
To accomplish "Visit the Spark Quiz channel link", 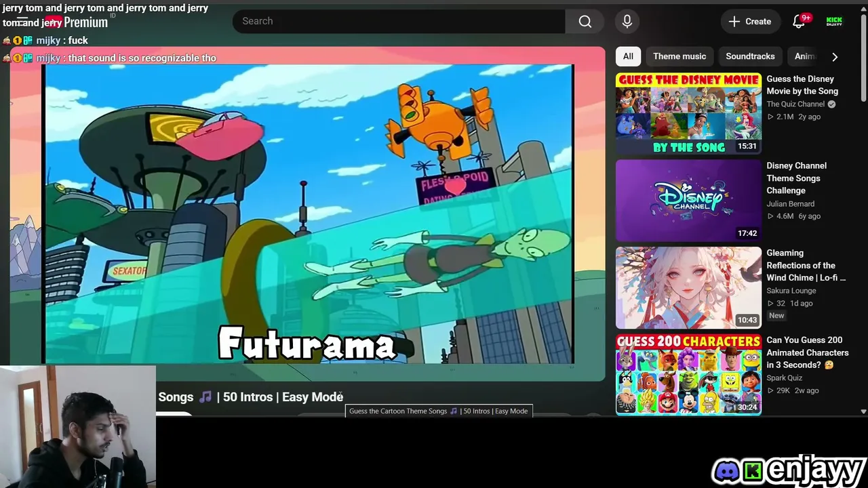I will pyautogui.click(x=784, y=378).
